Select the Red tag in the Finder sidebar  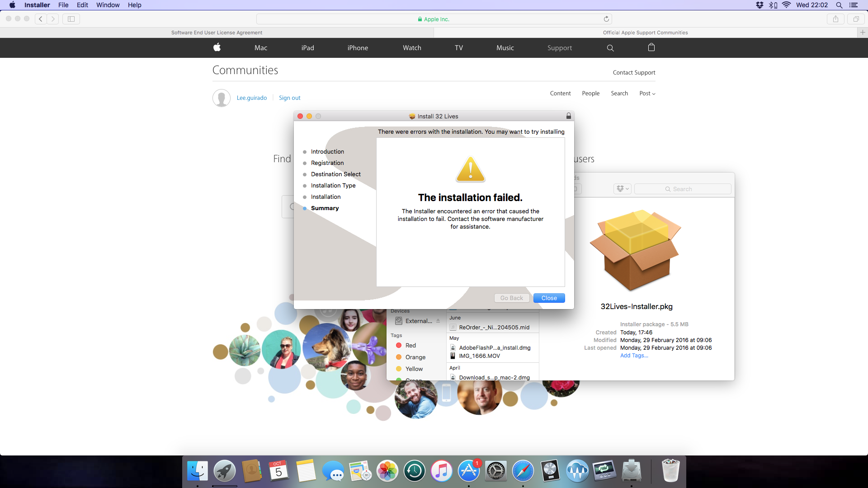coord(410,345)
